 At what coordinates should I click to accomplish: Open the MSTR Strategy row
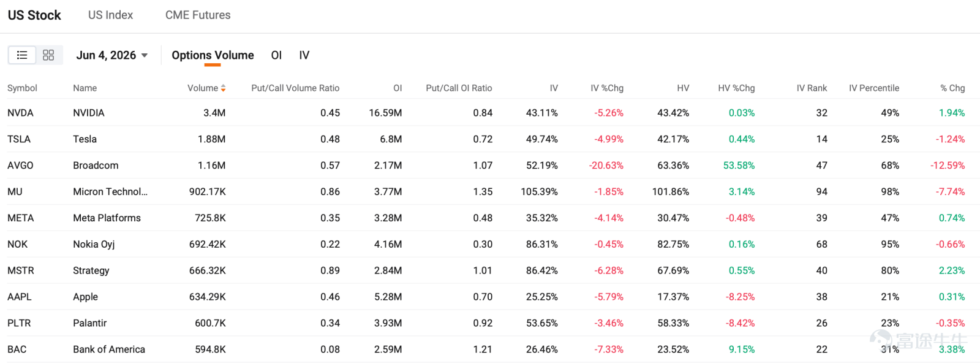[490, 270]
